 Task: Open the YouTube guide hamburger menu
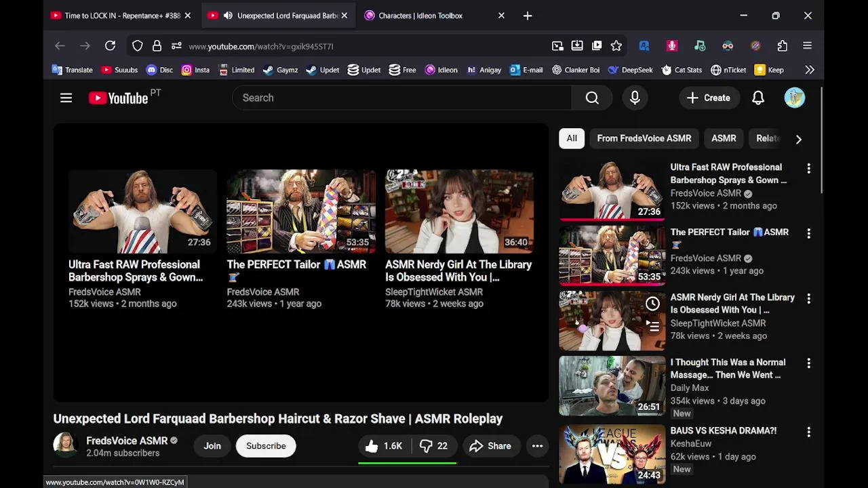pos(66,98)
